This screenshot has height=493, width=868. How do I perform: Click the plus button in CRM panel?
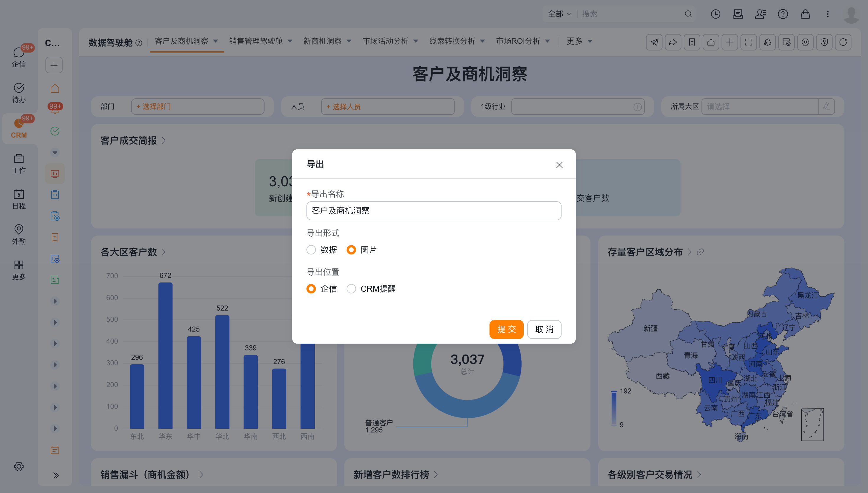pyautogui.click(x=54, y=65)
